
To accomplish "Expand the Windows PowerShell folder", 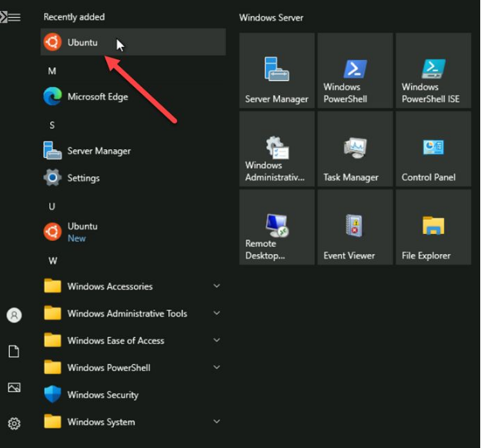I will click(x=133, y=368).
